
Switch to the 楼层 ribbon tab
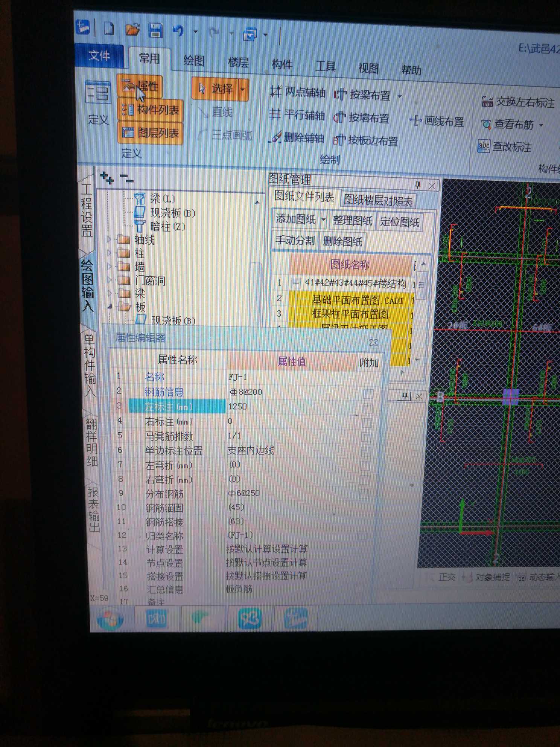238,63
